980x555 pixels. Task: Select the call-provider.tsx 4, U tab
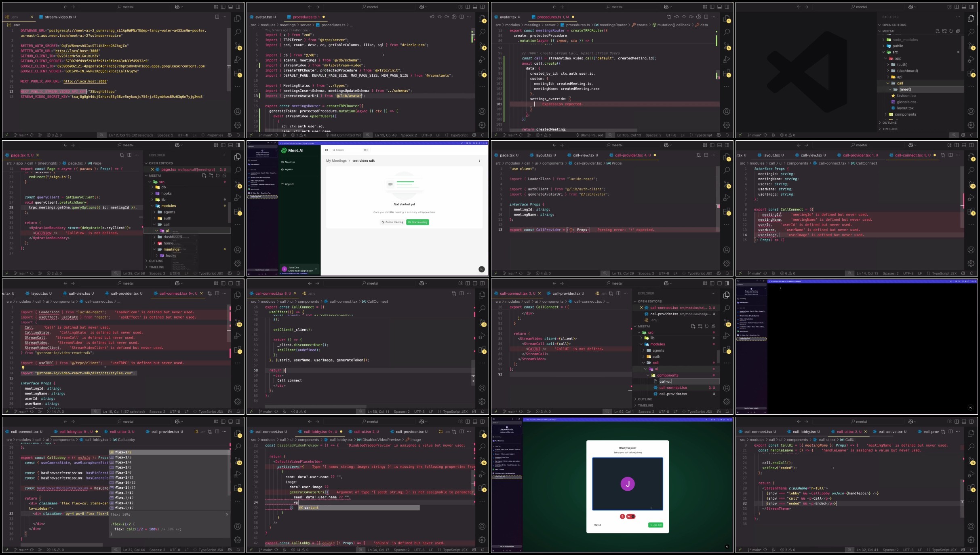[632, 155]
